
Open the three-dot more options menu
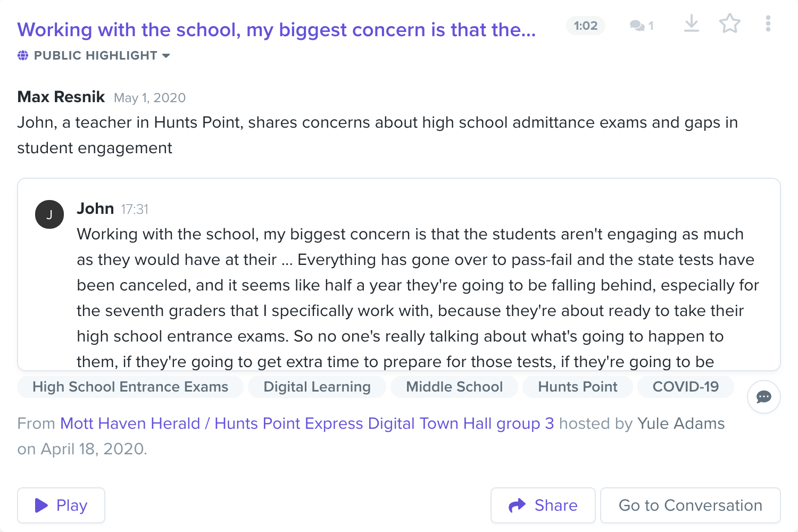(768, 23)
